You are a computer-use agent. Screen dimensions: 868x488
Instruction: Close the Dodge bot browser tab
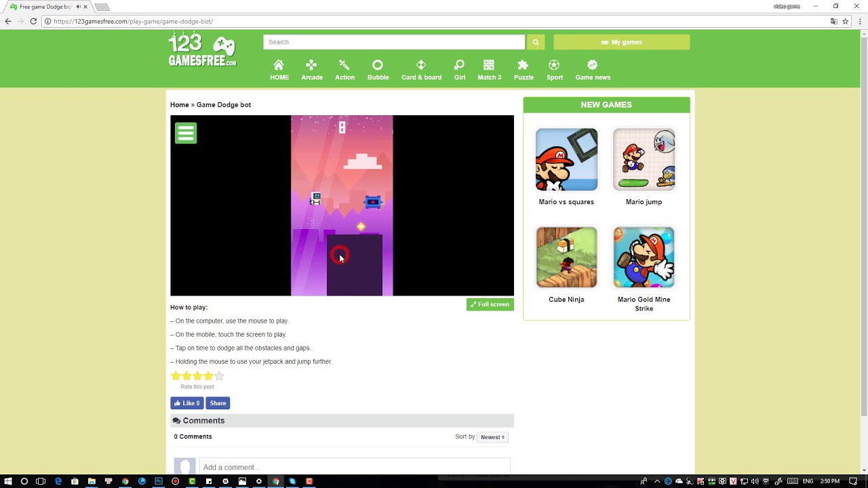pyautogui.click(x=85, y=7)
